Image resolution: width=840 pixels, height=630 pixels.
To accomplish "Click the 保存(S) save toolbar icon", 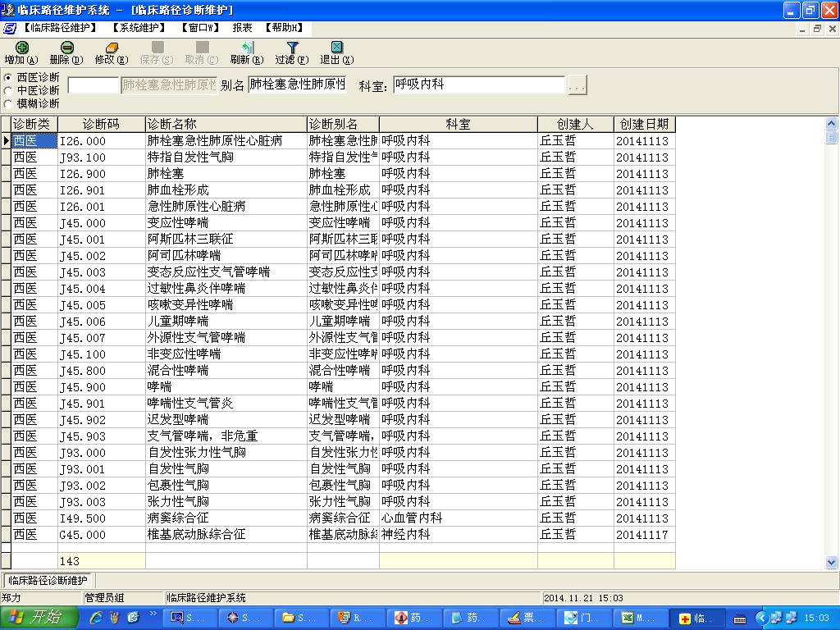I will coord(157,47).
